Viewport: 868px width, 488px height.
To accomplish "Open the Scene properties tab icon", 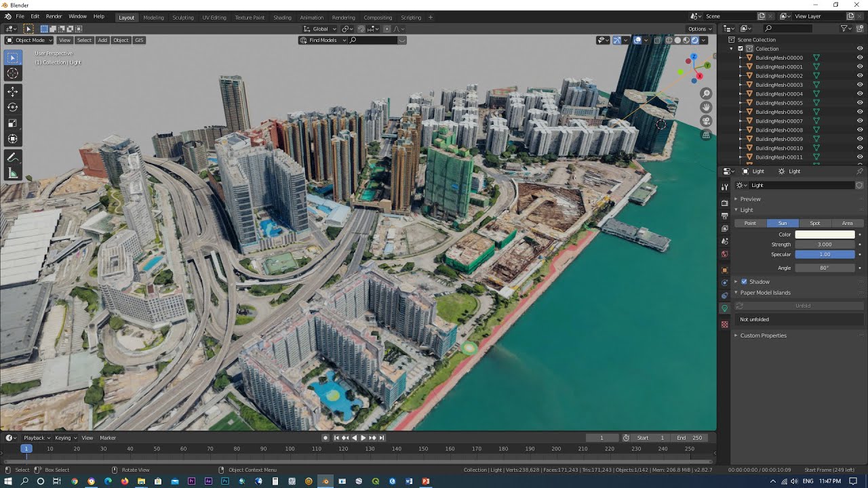I will click(x=725, y=241).
